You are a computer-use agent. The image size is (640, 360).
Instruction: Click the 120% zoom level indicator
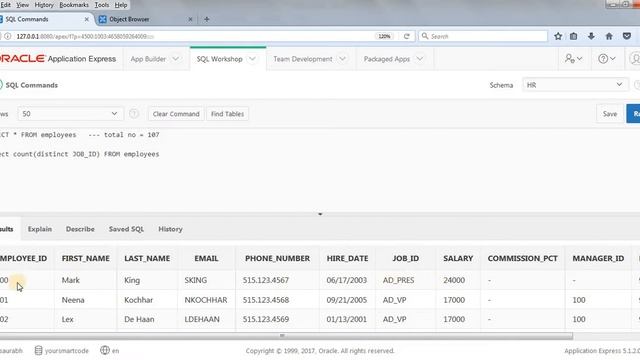coord(384,36)
